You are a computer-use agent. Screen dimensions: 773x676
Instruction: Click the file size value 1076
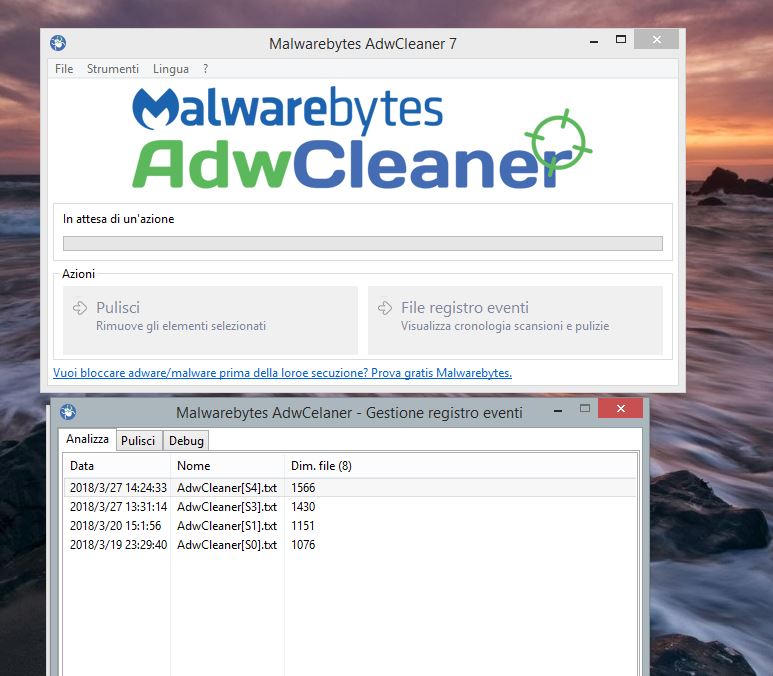303,545
